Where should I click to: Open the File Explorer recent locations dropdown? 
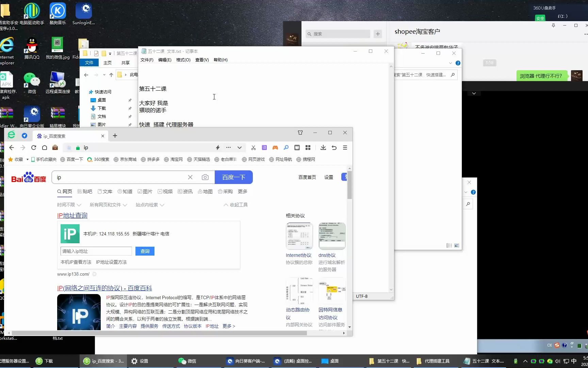point(104,75)
